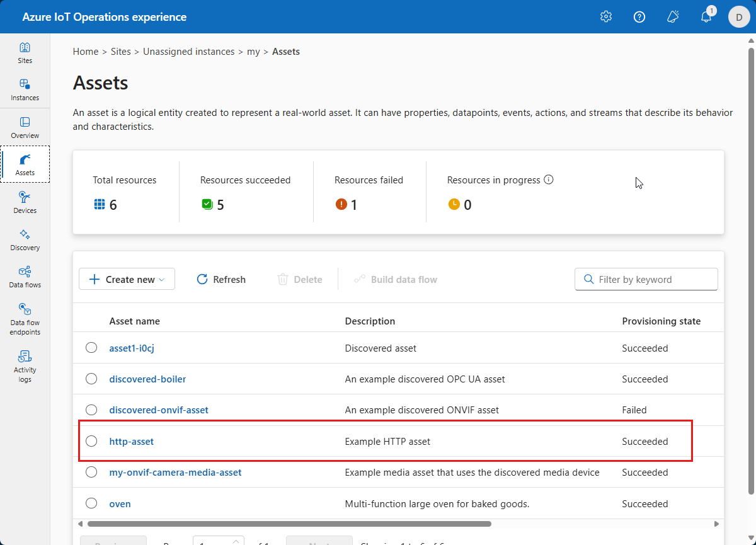Click the Unassigned instances breadcrumb
Viewport: 756px width, 545px height.
(x=188, y=52)
